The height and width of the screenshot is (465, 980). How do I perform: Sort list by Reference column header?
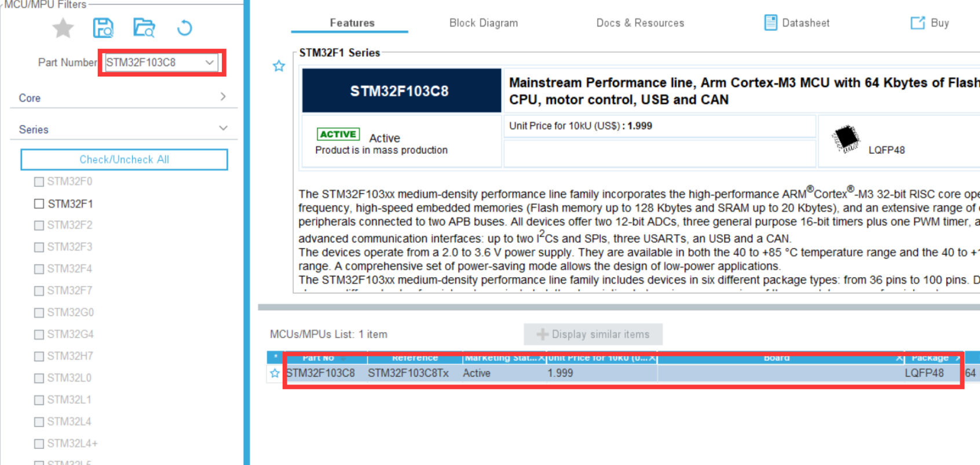415,358
